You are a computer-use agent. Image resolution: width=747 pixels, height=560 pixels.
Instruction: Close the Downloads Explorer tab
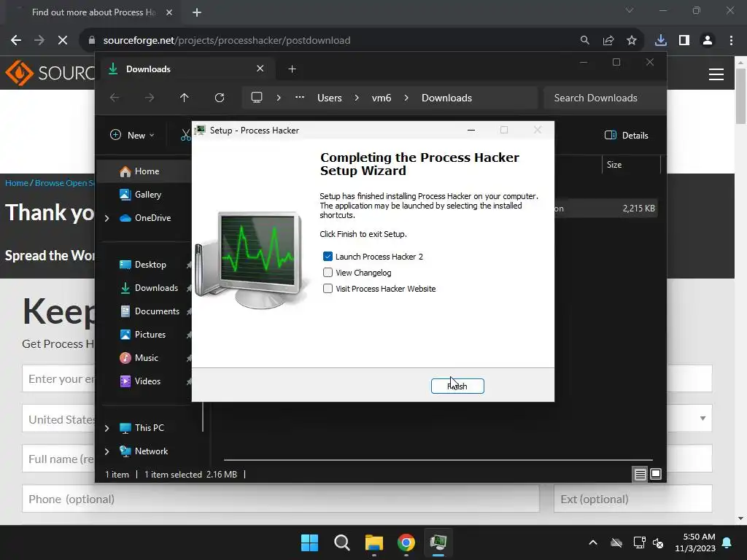click(x=260, y=69)
